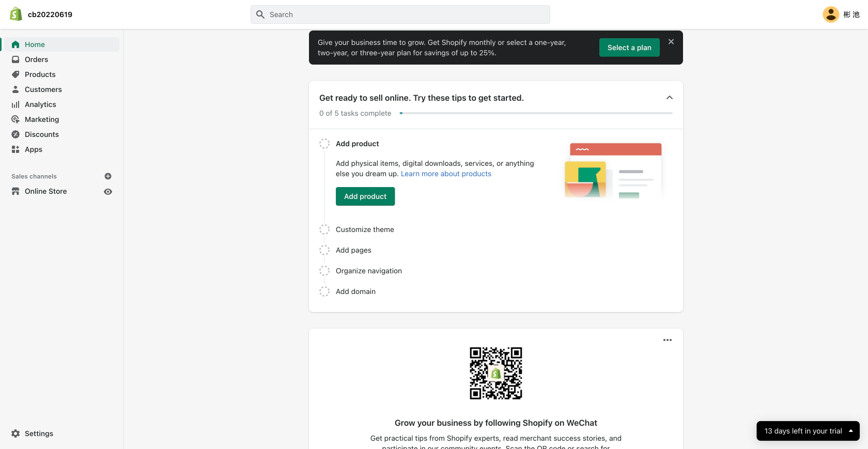Click the magnifier icon in search bar
868x449 pixels.
pos(260,14)
